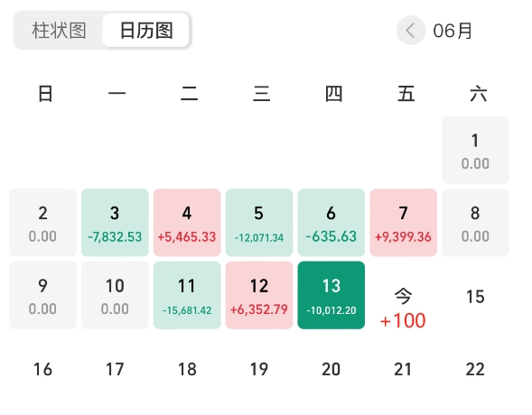The image size is (532, 415).
Task: Select date 18 on the calendar
Action: (187, 369)
